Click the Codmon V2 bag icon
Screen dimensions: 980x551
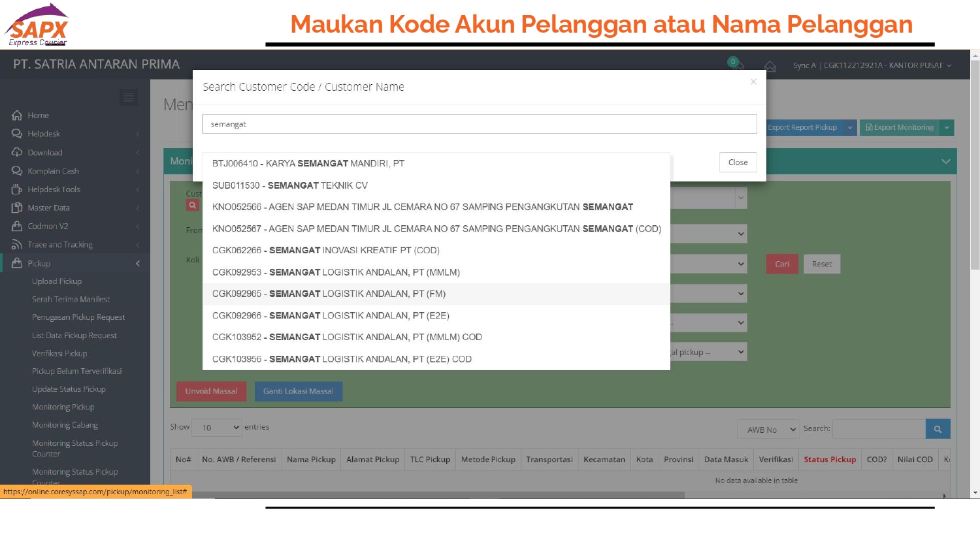pos(17,226)
